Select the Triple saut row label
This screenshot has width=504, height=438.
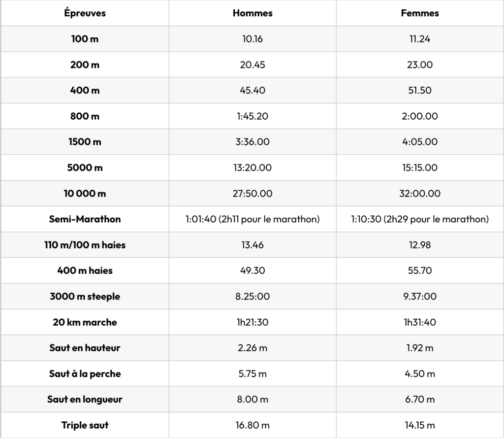[85, 425]
